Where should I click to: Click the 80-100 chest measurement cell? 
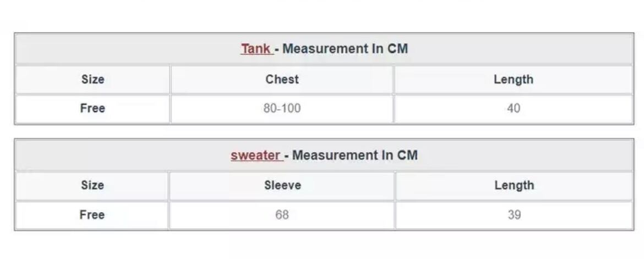[x=282, y=109]
